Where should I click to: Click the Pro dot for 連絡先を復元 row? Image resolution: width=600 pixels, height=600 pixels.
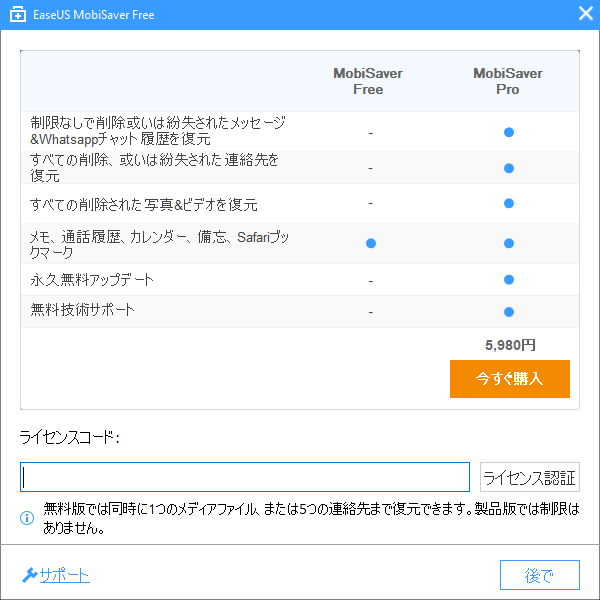pyautogui.click(x=509, y=168)
